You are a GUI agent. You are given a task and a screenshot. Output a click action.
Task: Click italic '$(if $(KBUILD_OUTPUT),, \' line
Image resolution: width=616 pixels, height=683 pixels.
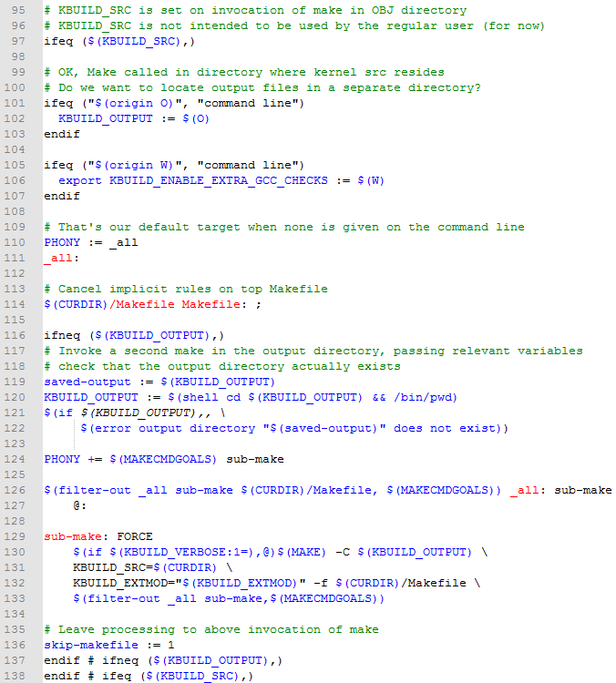point(135,413)
